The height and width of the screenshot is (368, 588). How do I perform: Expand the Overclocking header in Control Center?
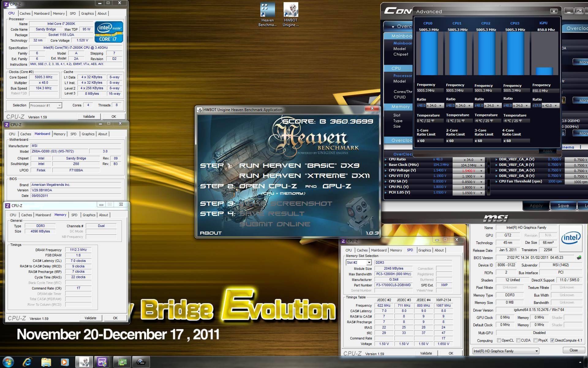click(x=398, y=26)
